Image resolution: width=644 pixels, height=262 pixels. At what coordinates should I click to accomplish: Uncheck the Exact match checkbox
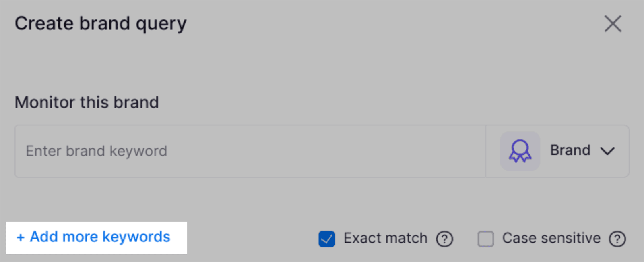tap(326, 239)
